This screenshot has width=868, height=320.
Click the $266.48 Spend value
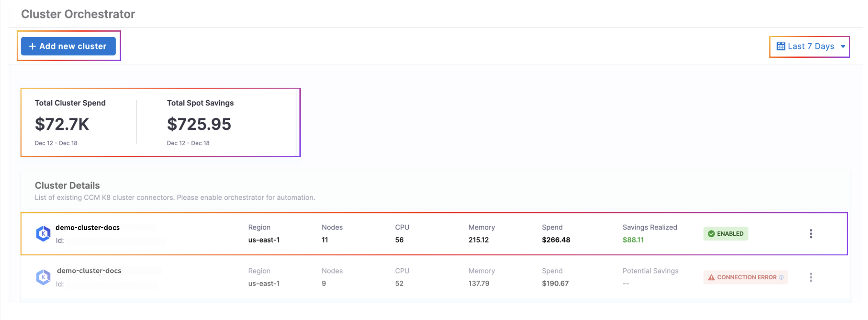[556, 240]
